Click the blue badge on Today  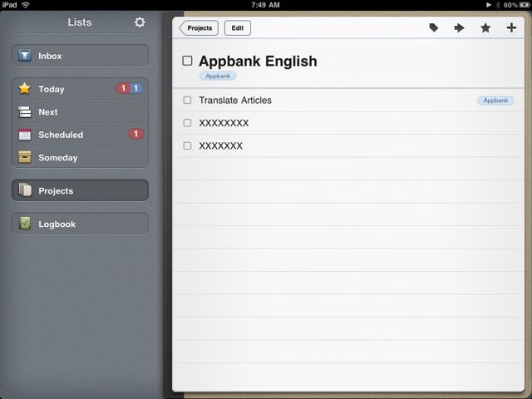coord(136,88)
